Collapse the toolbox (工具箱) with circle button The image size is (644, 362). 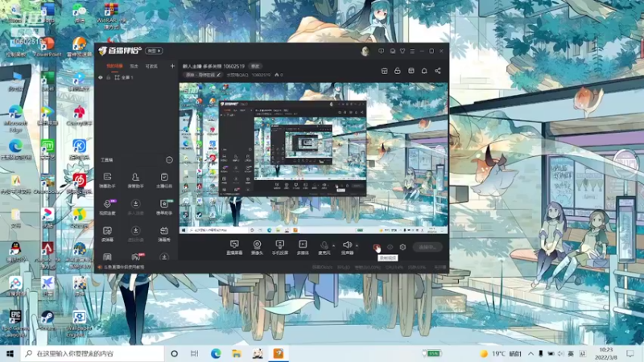pyautogui.click(x=169, y=159)
